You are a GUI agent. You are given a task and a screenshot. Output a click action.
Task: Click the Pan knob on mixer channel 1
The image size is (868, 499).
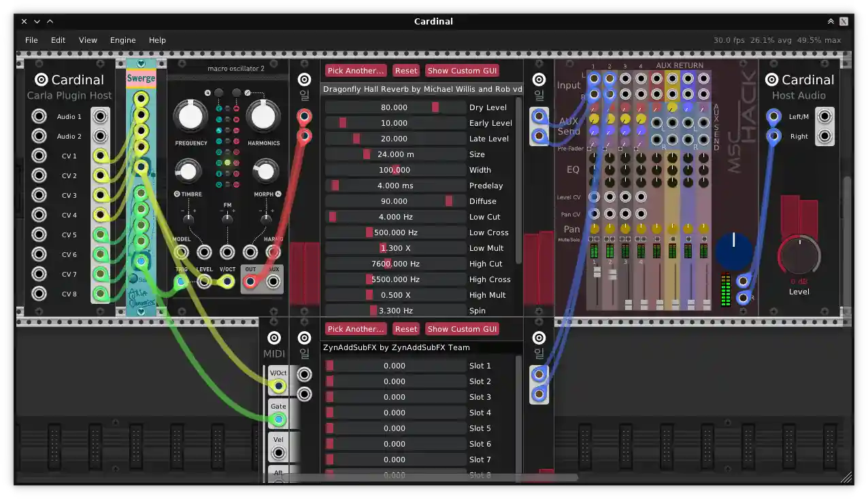pyautogui.click(x=594, y=229)
